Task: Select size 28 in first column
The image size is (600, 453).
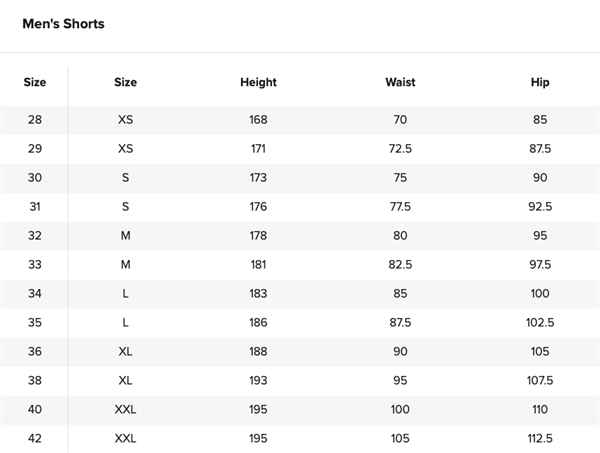Action: tap(35, 120)
